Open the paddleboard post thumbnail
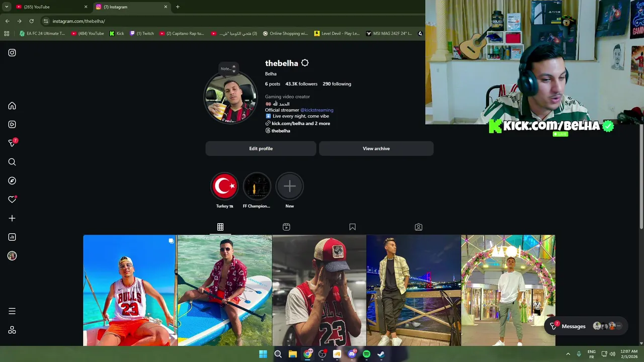This screenshot has height=362, width=644. click(x=224, y=290)
